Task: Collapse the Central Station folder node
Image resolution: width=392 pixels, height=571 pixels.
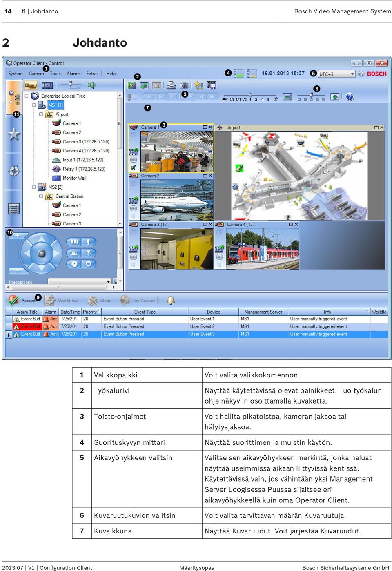Action: 41,196
